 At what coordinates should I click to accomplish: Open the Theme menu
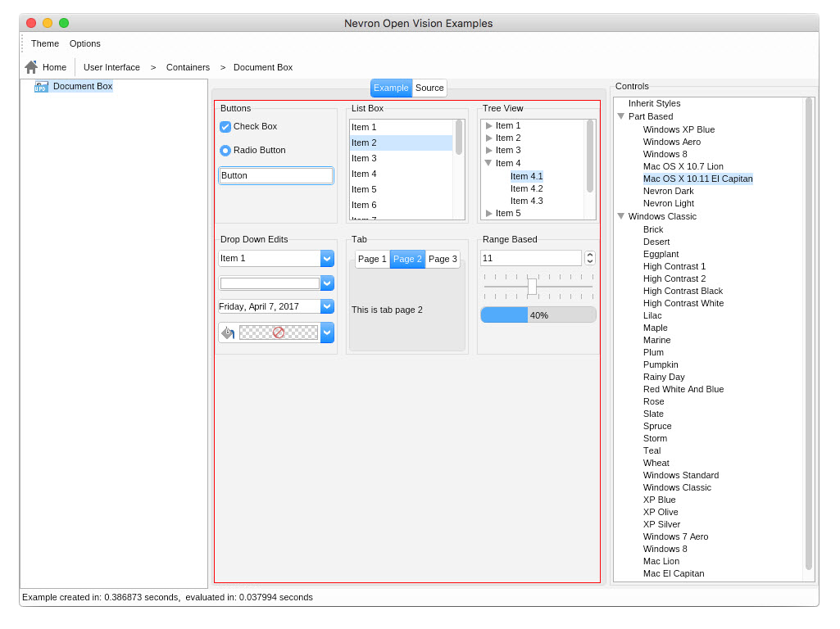pyautogui.click(x=45, y=43)
